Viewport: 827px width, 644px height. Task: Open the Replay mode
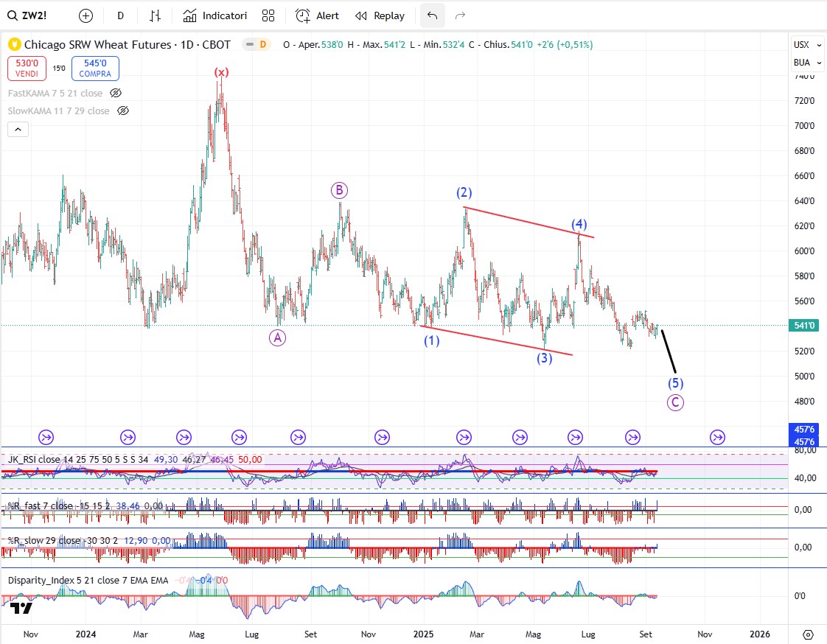tap(380, 15)
